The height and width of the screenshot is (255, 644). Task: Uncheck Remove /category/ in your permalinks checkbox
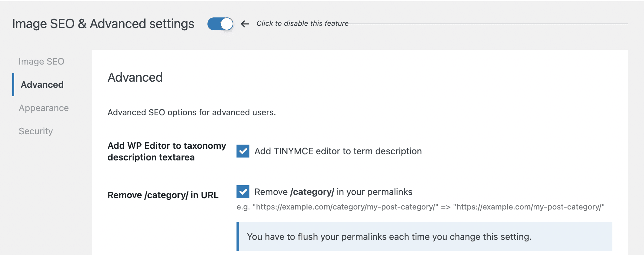click(243, 192)
